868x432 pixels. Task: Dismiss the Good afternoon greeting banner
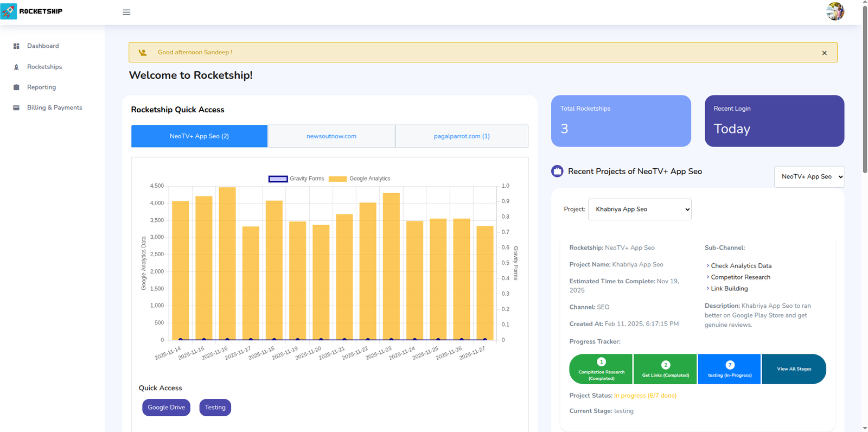pos(824,53)
